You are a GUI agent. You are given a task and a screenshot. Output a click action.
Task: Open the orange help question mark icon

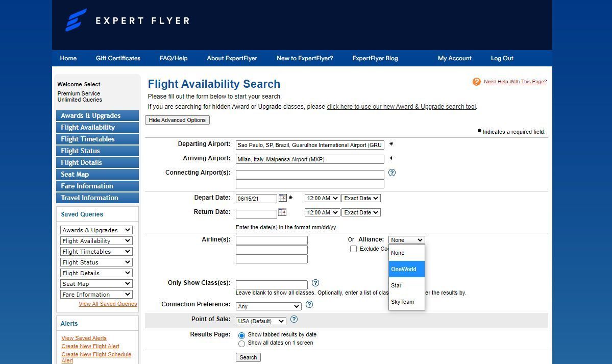click(x=477, y=82)
